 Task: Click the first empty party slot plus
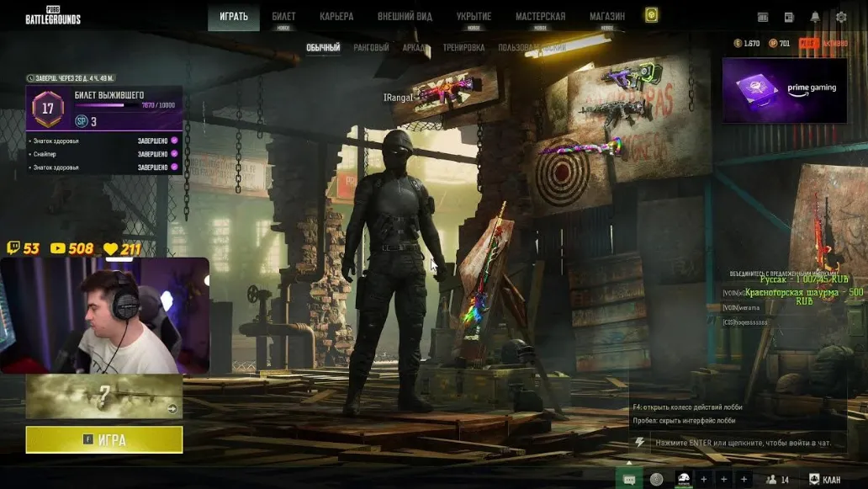(x=704, y=480)
